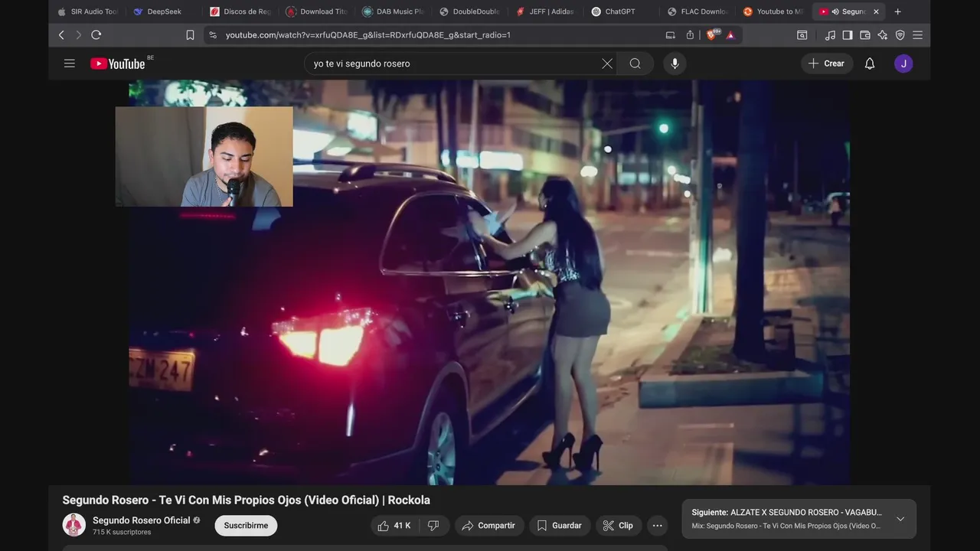Close the active Segundo Rosero tab
This screenshot has height=551, width=980.
[877, 11]
